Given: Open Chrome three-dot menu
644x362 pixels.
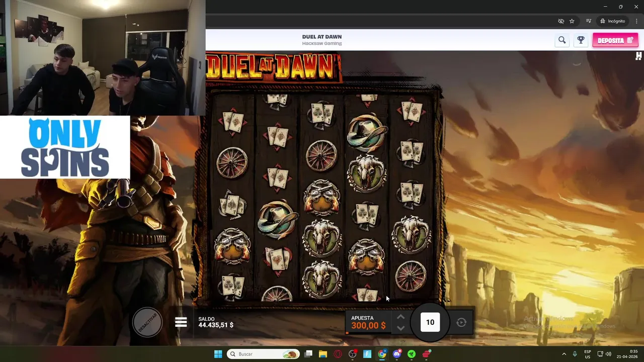Looking at the screenshot, I should (x=636, y=21).
